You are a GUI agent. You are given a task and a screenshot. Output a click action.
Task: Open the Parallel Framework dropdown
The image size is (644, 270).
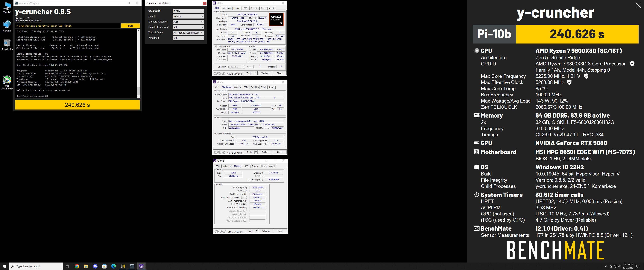click(188, 27)
